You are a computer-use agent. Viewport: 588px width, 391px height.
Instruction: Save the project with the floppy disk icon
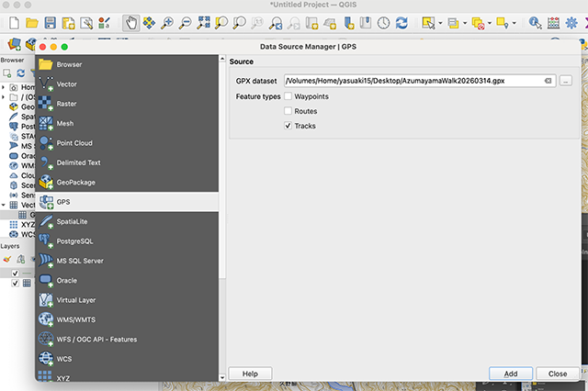tap(50, 23)
